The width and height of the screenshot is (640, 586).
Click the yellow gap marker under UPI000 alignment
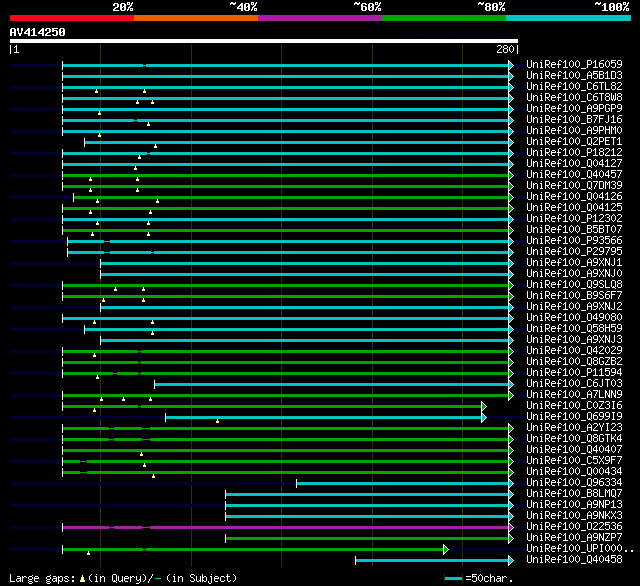pos(89,553)
